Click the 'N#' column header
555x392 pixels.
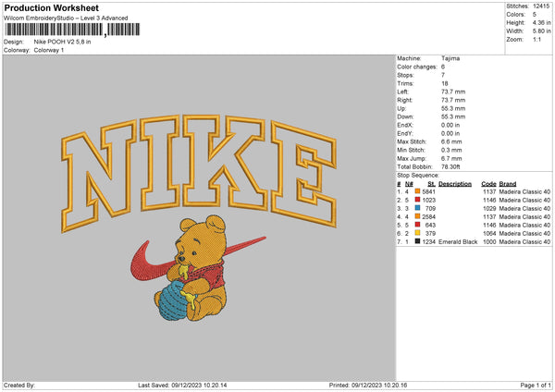pyautogui.click(x=409, y=184)
